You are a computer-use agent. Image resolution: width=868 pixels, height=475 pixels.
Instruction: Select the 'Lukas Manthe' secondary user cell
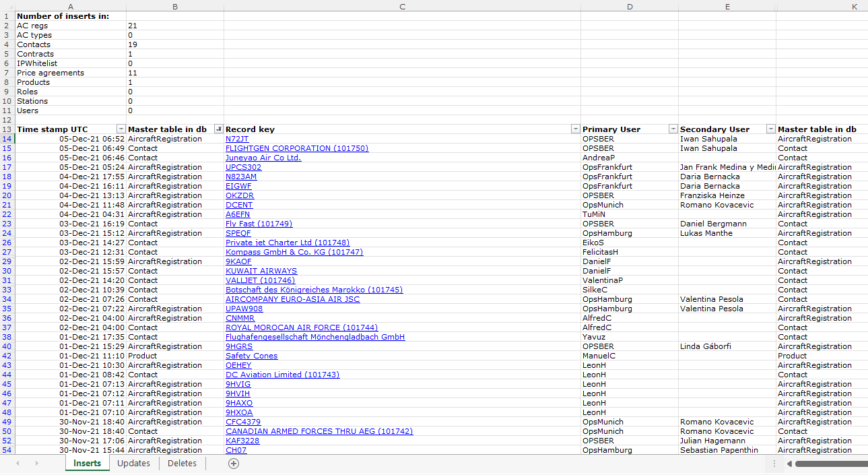pos(727,233)
